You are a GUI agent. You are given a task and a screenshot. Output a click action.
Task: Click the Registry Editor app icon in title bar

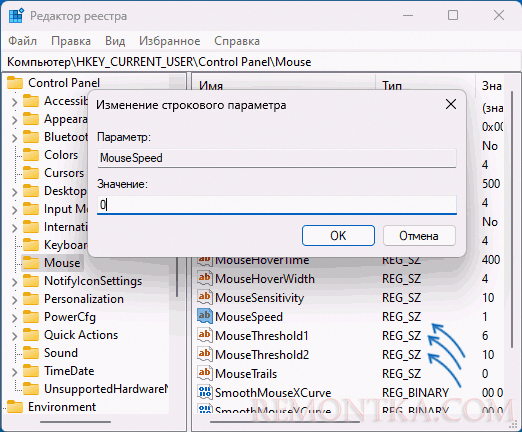16,15
